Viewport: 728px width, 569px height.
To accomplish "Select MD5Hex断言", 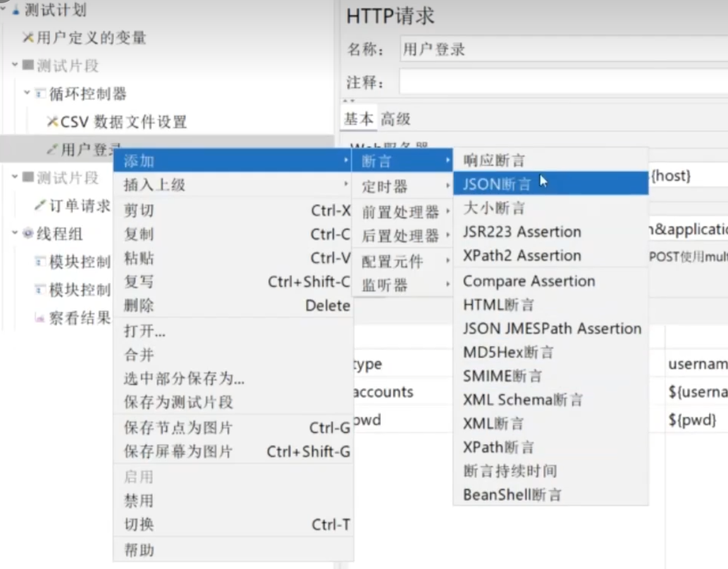I will 551,352.
